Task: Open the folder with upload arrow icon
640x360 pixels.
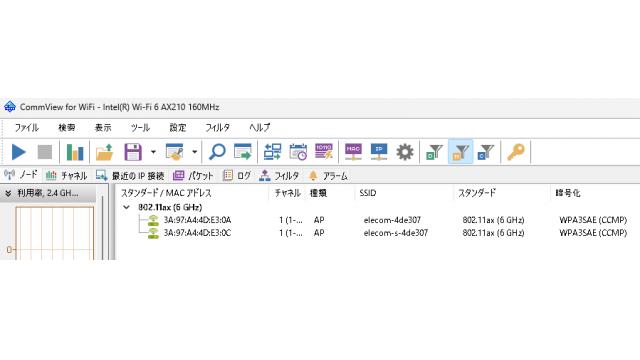Action: coord(104,152)
